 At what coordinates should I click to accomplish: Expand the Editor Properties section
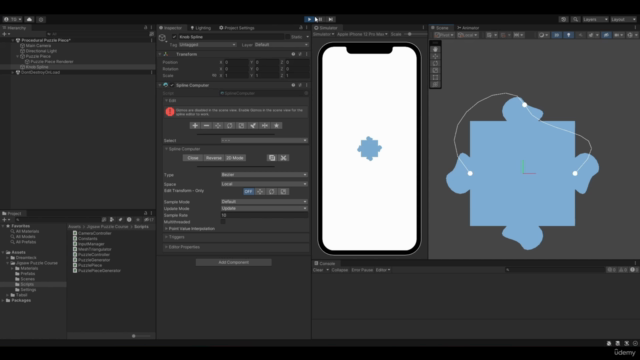(184, 247)
